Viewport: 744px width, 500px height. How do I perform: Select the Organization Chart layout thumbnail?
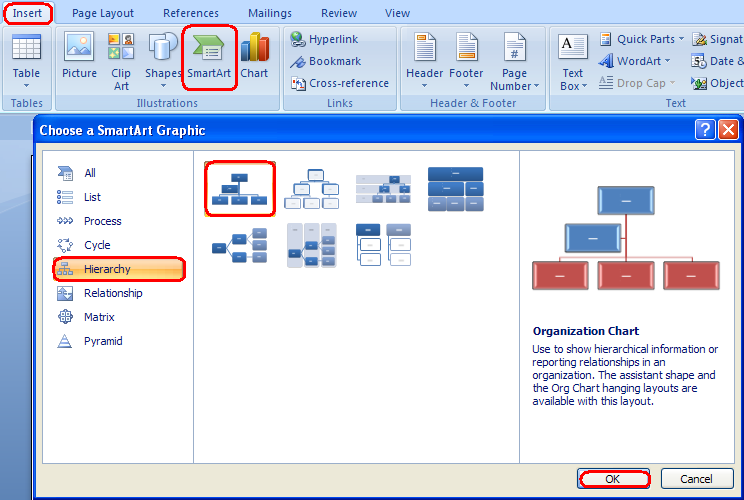tap(240, 189)
